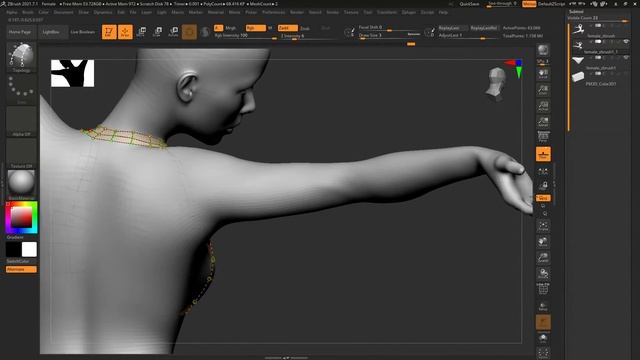Click the Scroll canvas icon
Screen dimensions: 640x360
point(543,74)
